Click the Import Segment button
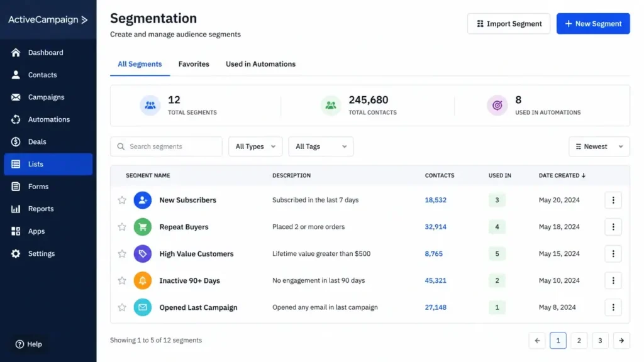Screen dimensions: 644x362 [x=508, y=24]
